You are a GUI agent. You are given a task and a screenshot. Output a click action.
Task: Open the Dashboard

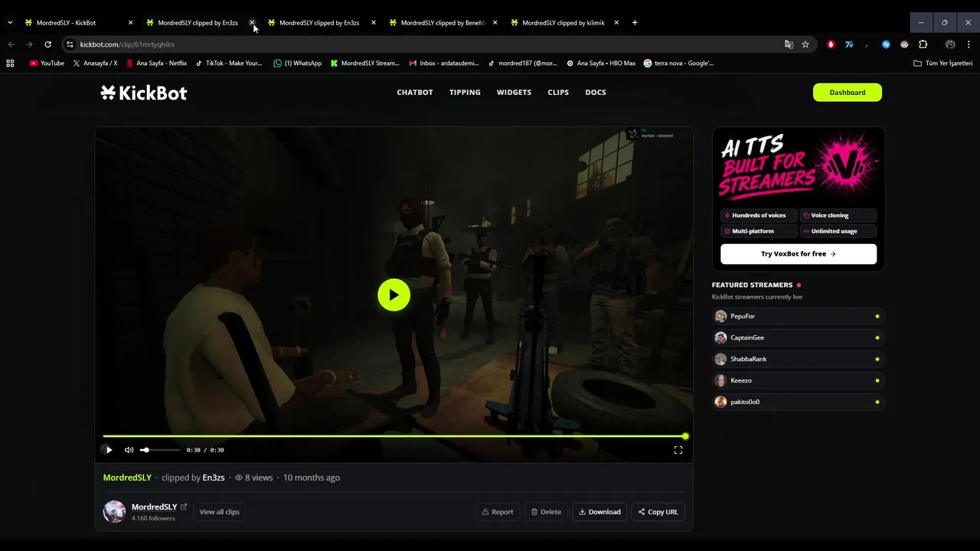tap(848, 93)
